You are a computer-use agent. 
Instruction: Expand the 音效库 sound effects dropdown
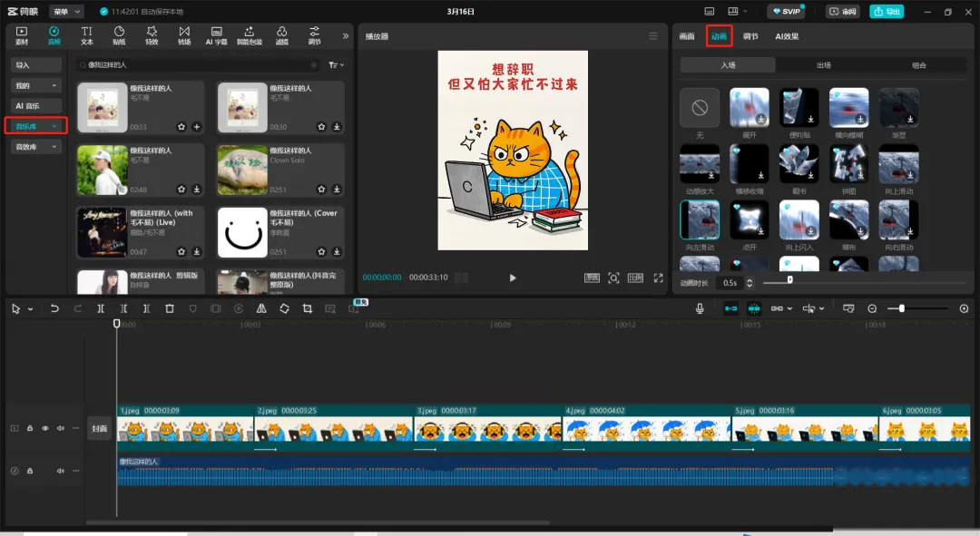(36, 146)
